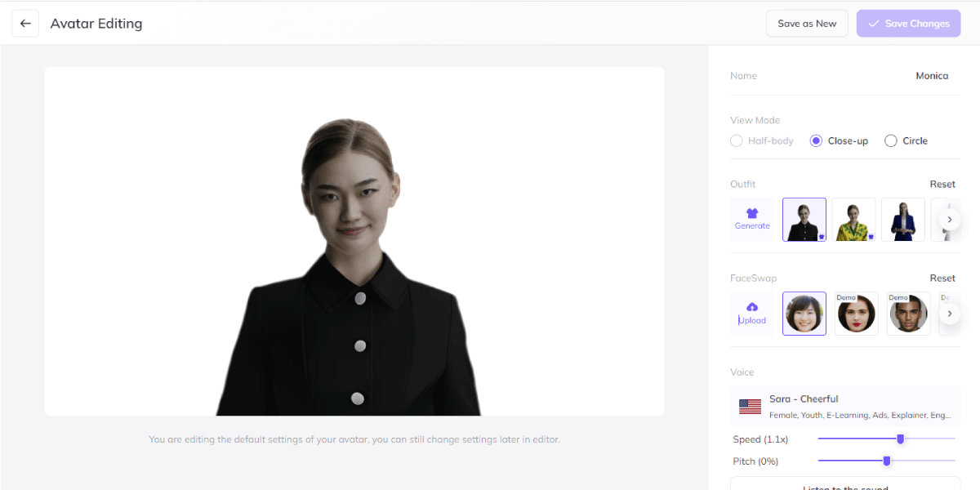The image size is (980, 490).
Task: Click the avatar preview image
Action: pyautogui.click(x=354, y=242)
